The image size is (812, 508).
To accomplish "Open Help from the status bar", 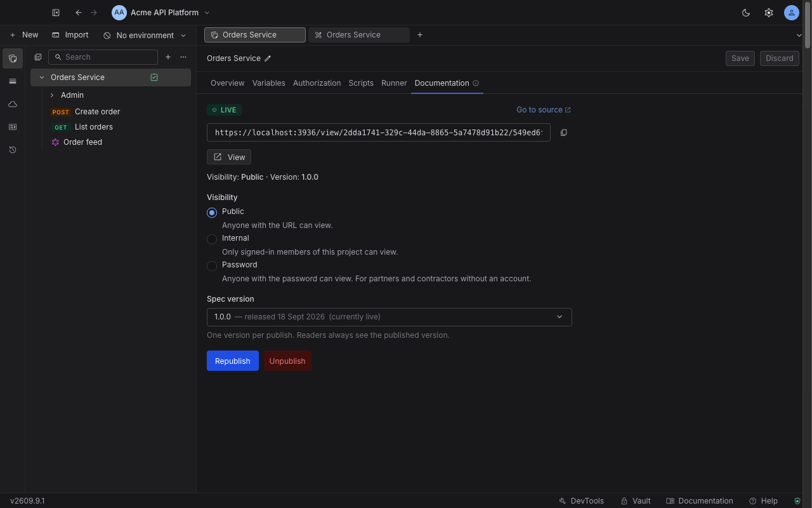I will [x=763, y=501].
